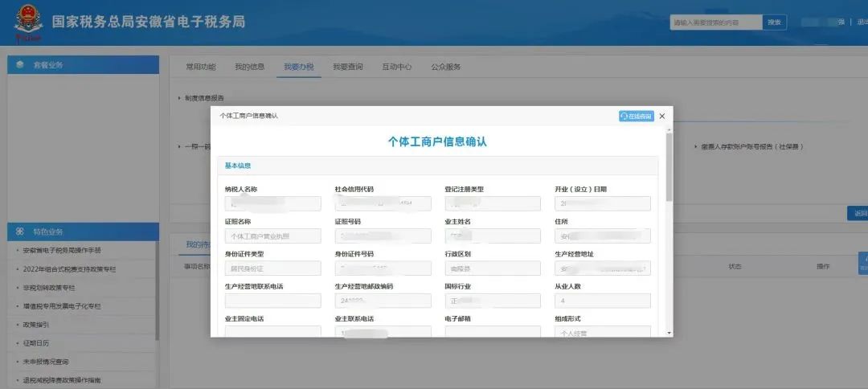
Task: Click the 搜索 search button
Action: tap(774, 23)
